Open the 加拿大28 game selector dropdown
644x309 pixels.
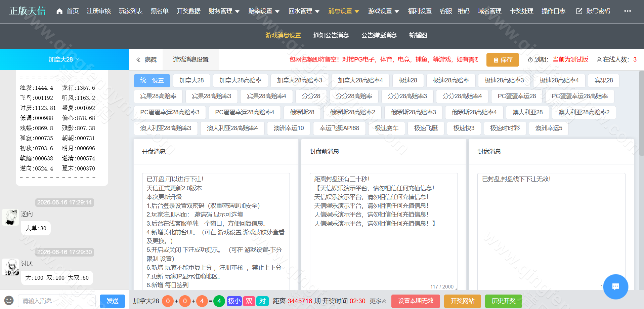pos(64,60)
